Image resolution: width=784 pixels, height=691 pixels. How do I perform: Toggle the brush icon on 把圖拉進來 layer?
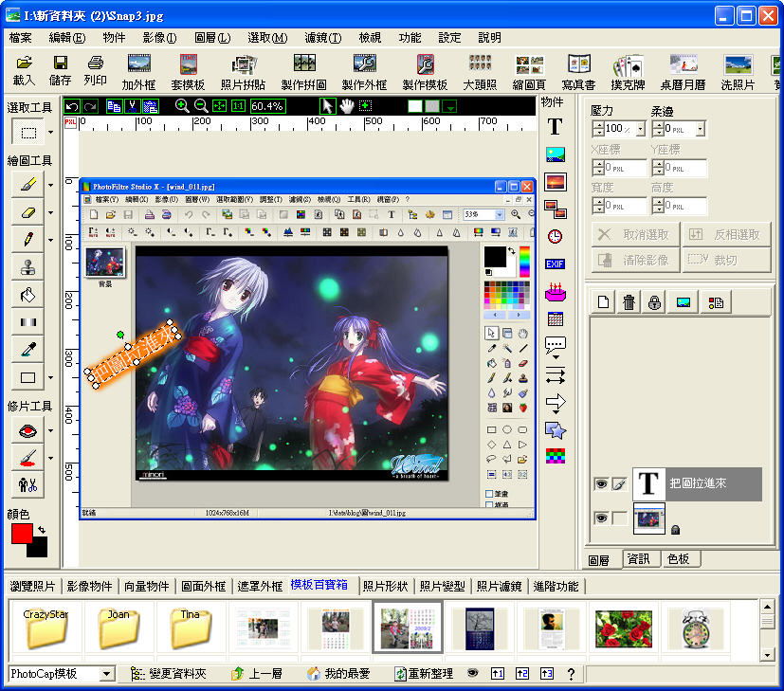tap(619, 483)
